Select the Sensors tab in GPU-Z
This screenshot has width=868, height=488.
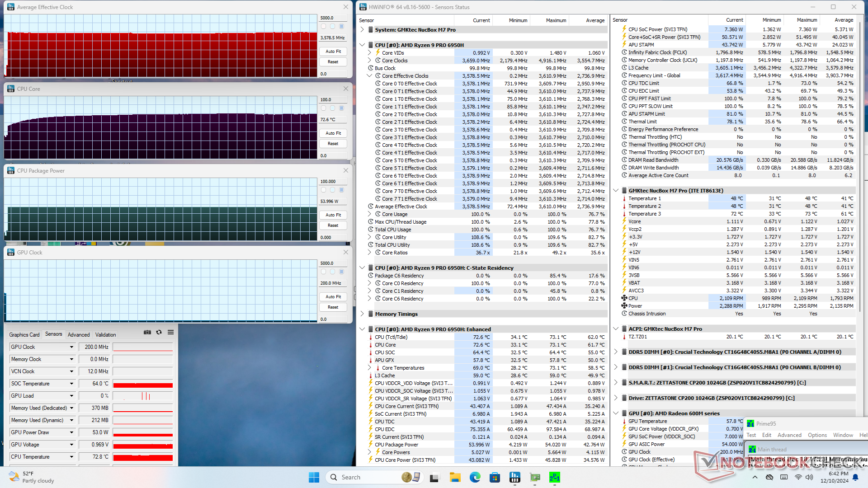pos(54,334)
